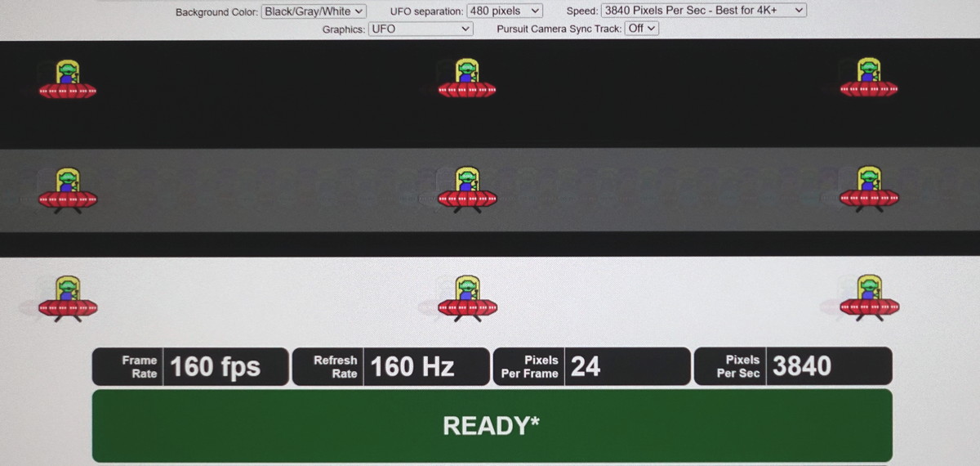Open the Background Color dropdown
This screenshot has height=466, width=980.
[x=314, y=11]
